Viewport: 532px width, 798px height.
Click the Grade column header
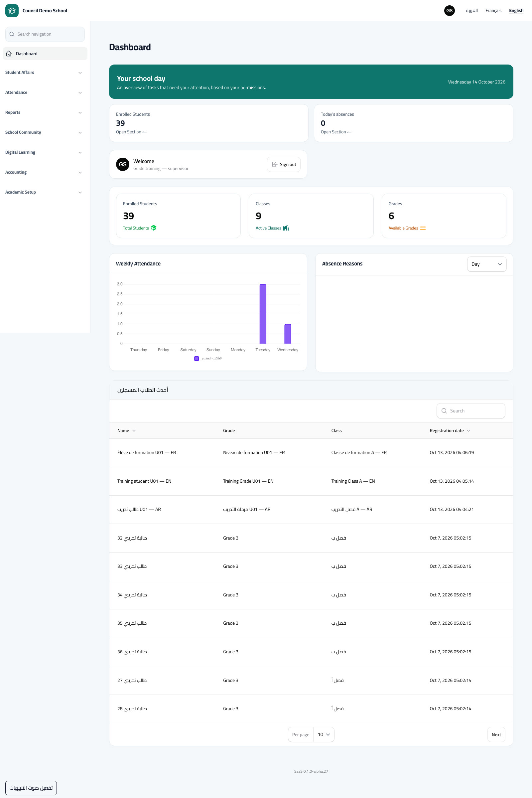click(x=229, y=430)
